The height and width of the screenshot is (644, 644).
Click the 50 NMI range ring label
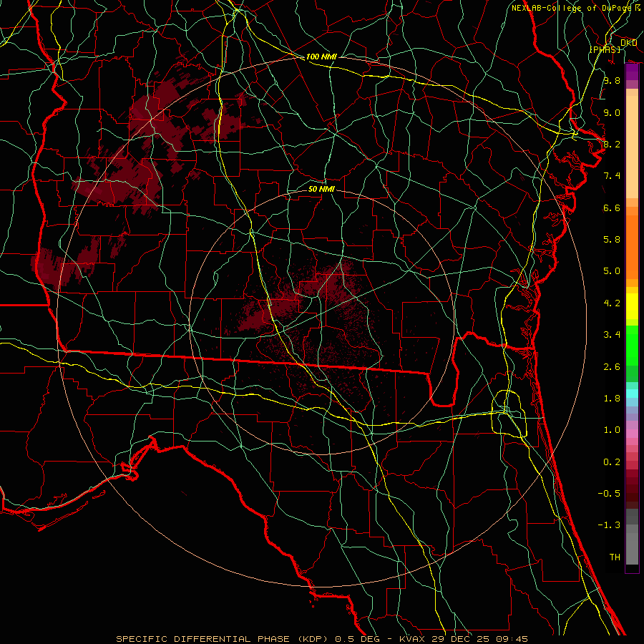(x=321, y=189)
